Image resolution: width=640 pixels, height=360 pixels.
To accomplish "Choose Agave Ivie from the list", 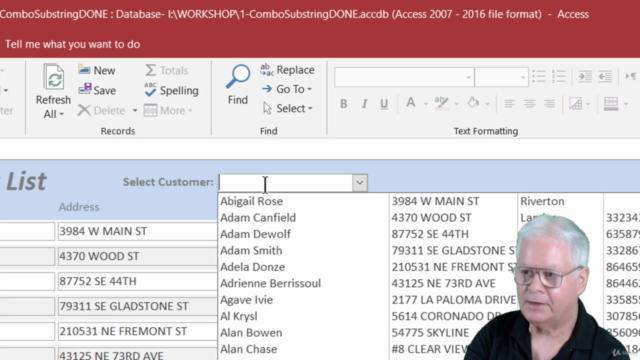I will (x=247, y=300).
